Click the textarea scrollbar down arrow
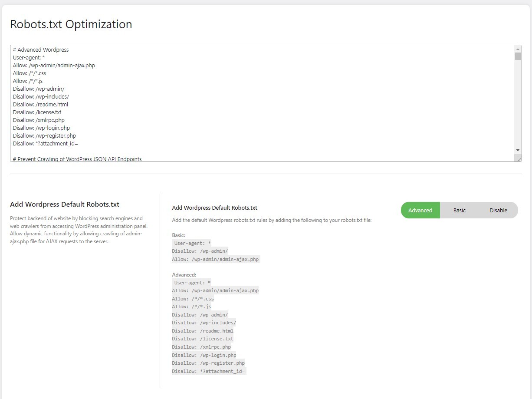532x399 pixels. [518, 150]
